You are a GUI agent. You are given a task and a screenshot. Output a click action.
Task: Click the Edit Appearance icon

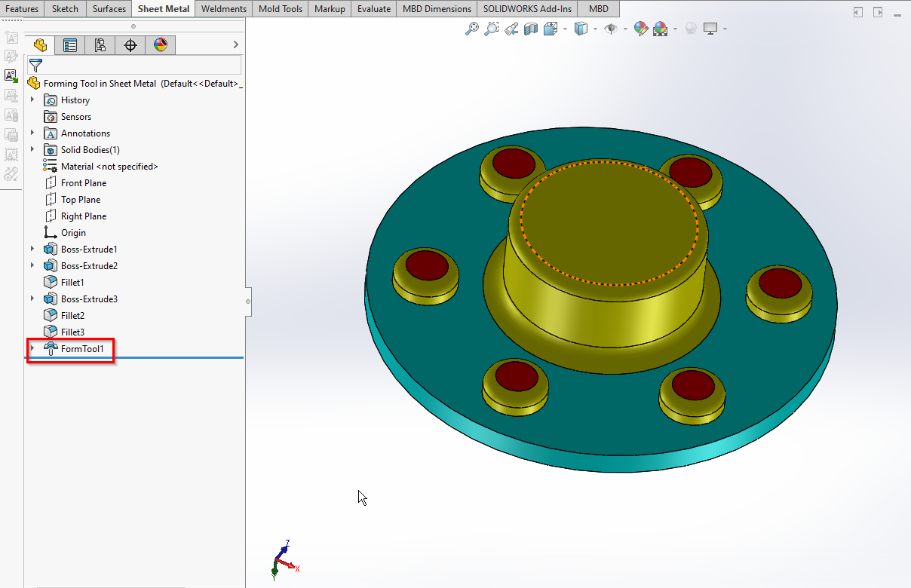point(641,29)
